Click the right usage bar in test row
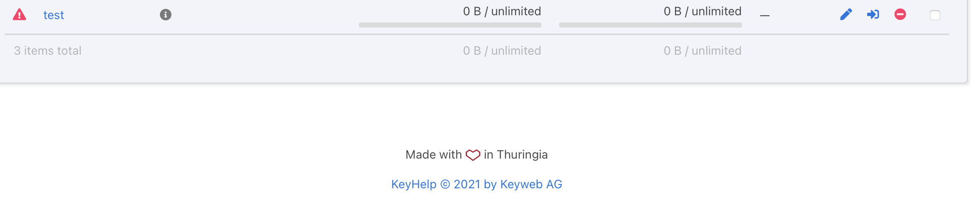The width and height of the screenshot is (980, 212). click(x=650, y=25)
